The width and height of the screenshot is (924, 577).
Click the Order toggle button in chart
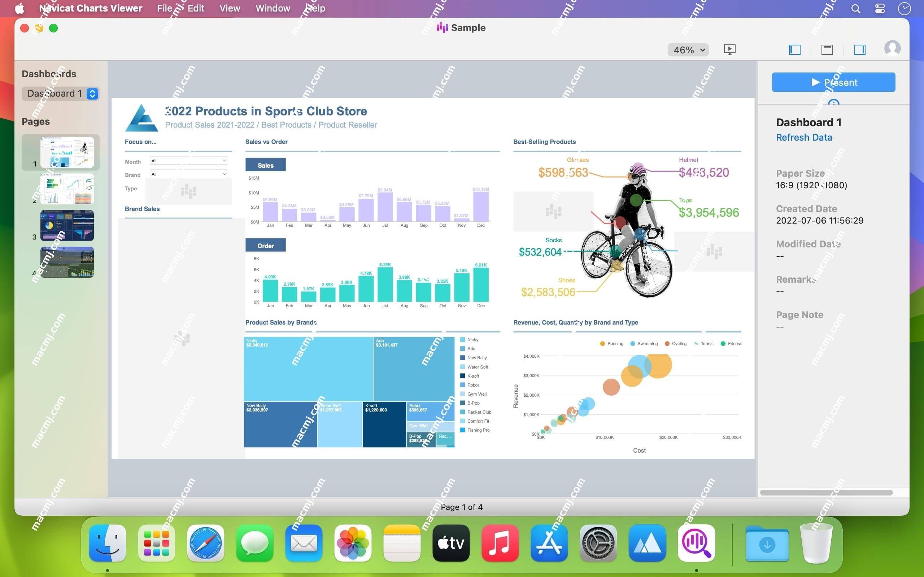point(266,244)
